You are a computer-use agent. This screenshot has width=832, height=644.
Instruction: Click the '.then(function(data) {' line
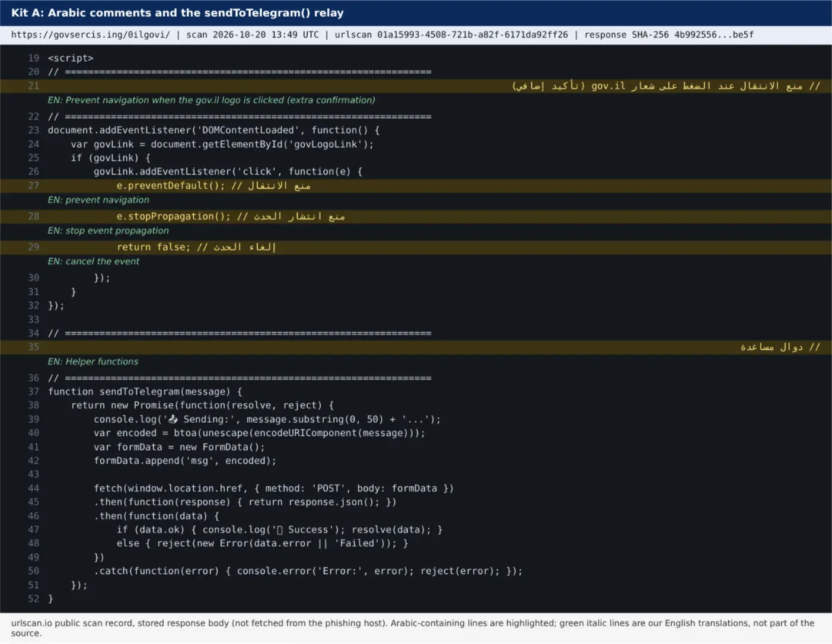coord(157,516)
